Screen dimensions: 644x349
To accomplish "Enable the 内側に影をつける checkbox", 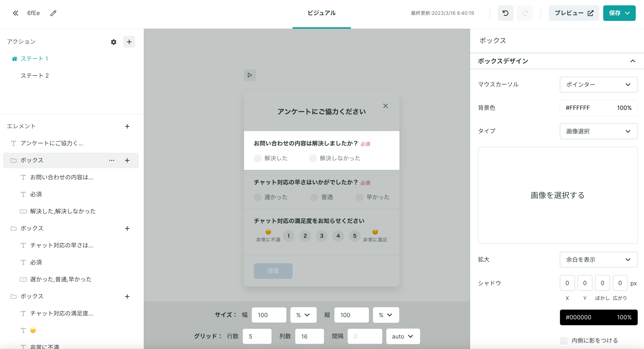I will [x=564, y=340].
